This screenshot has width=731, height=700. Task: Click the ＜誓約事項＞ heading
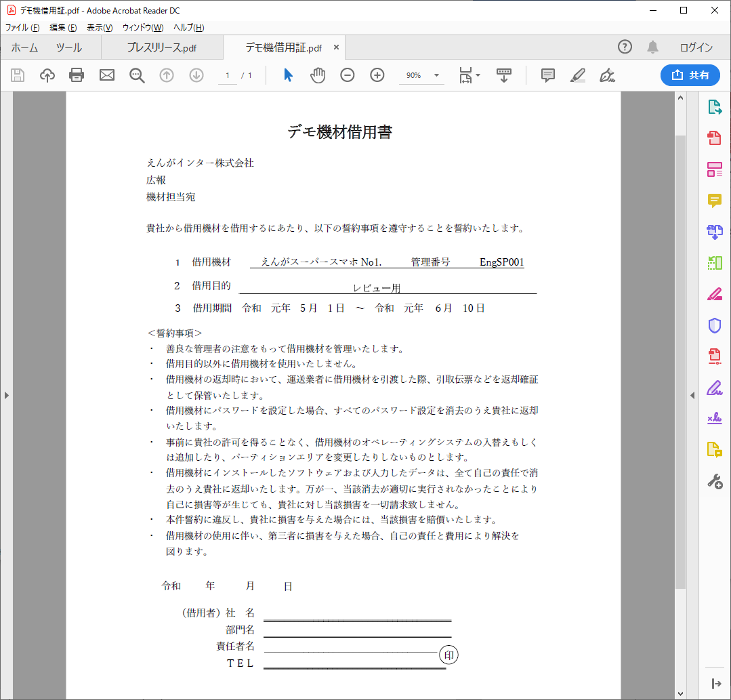point(175,333)
